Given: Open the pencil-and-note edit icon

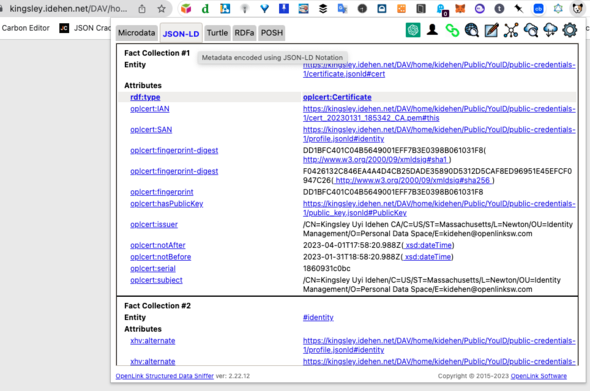Looking at the screenshot, I should [491, 30].
